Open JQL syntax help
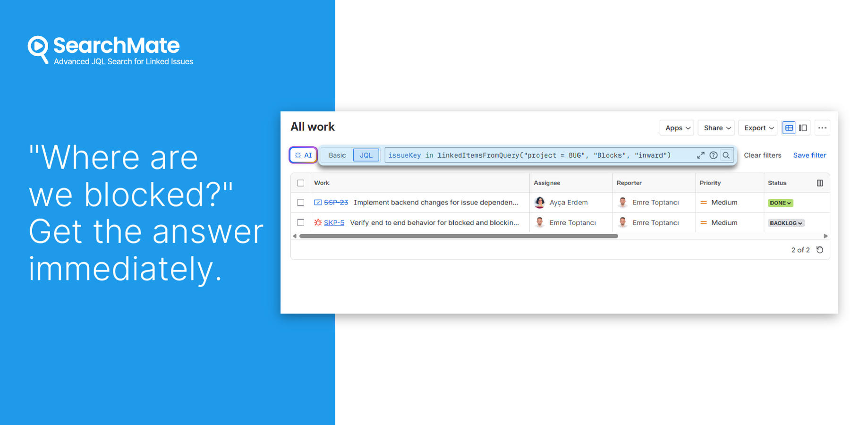 coord(713,155)
